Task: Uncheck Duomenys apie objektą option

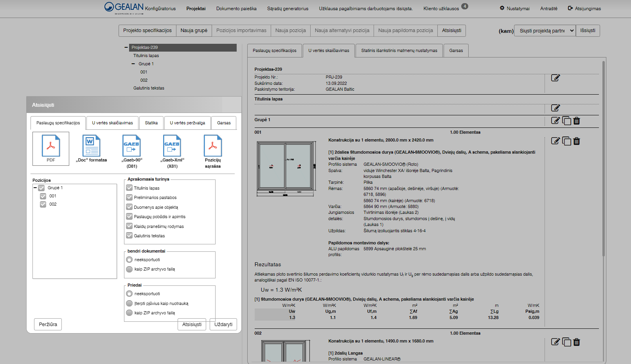Action: pos(129,207)
